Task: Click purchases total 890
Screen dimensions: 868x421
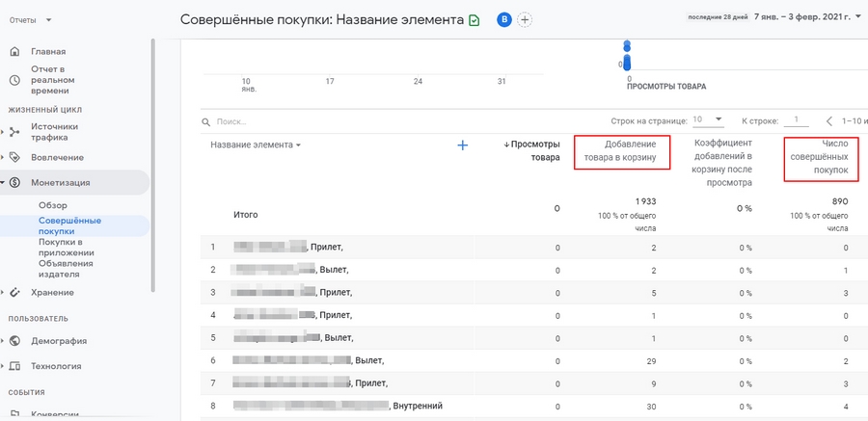Action: coord(840,201)
